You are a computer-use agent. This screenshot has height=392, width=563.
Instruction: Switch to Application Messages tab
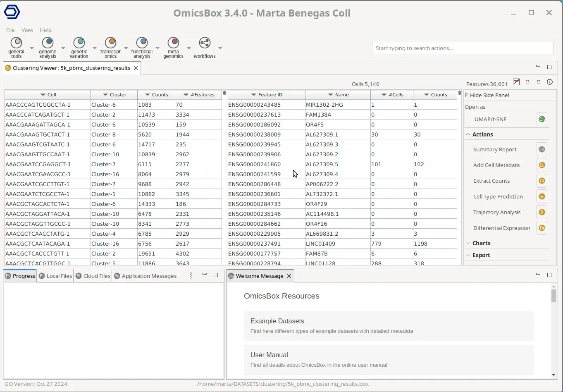pos(145,276)
